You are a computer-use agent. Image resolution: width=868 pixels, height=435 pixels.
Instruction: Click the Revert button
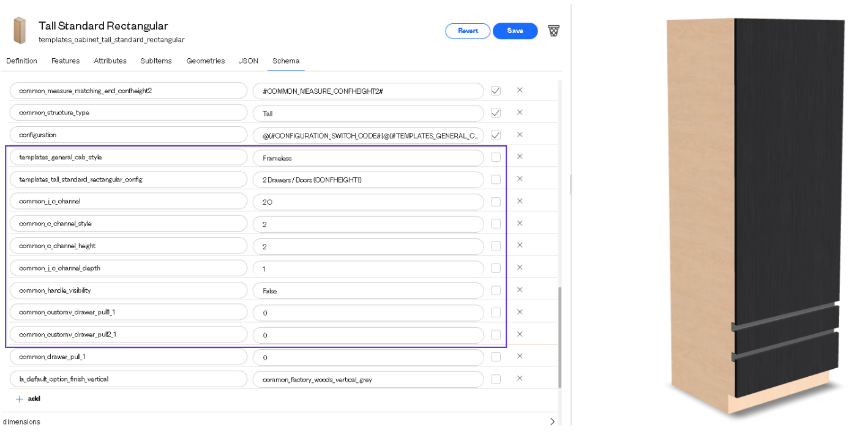(x=468, y=31)
